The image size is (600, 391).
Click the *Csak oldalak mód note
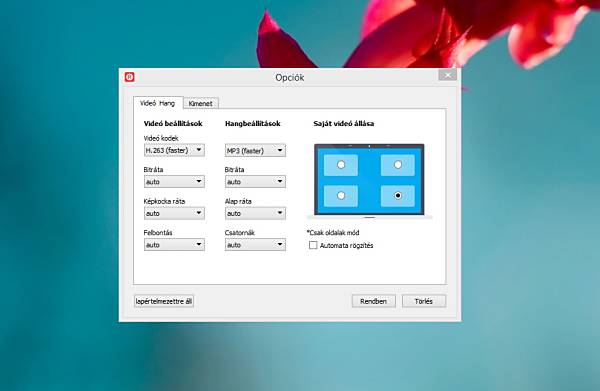coord(333,233)
